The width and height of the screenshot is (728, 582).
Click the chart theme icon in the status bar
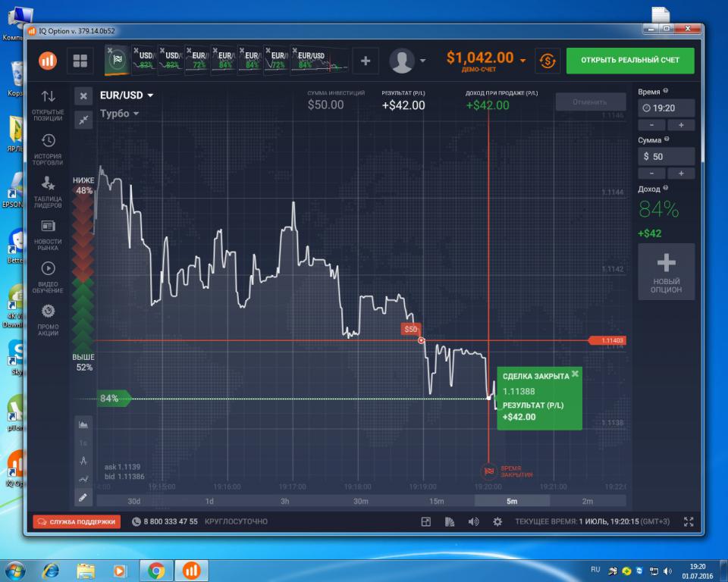[x=450, y=521]
